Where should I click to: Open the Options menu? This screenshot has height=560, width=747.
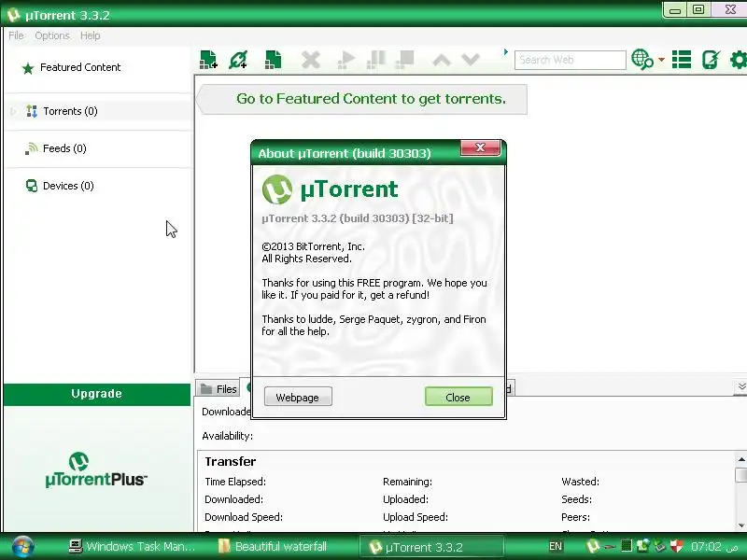coord(52,35)
